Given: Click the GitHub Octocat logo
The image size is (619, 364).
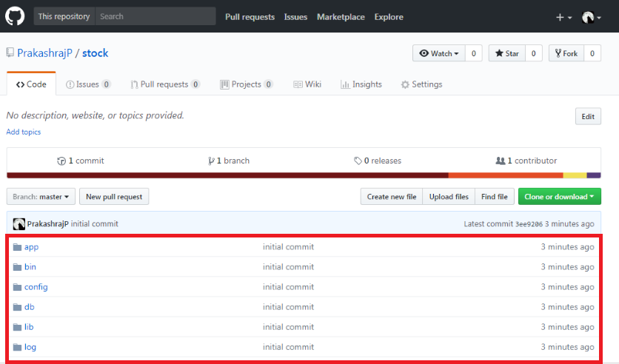Looking at the screenshot, I should point(16,16).
